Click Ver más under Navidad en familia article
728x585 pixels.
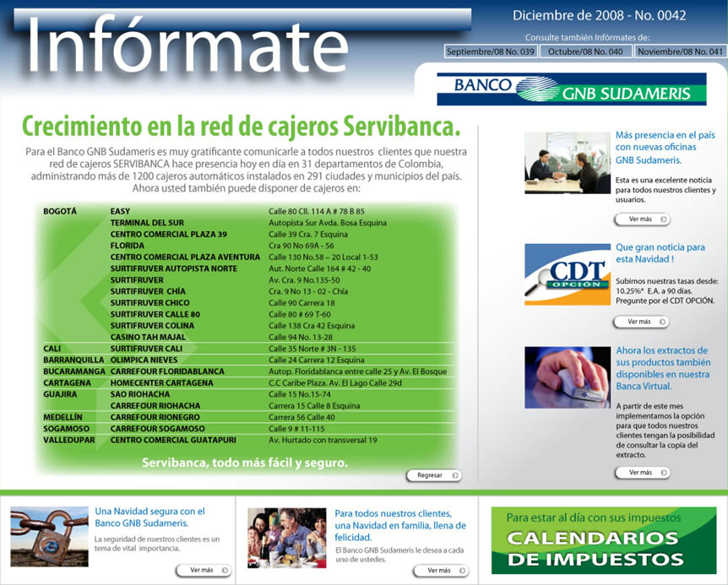[441, 570]
